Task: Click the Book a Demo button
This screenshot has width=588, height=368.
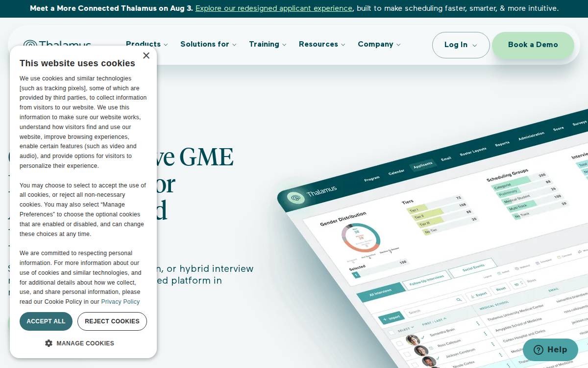Action: coord(533,45)
